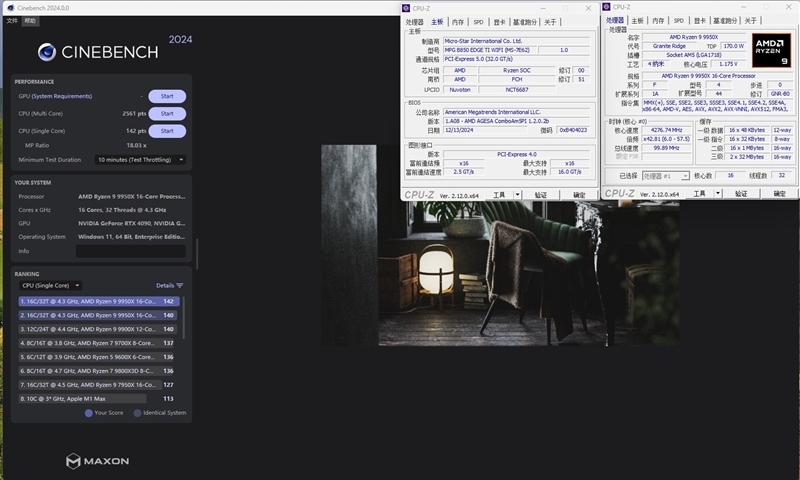Click the Granite Ridge codename field
The height and width of the screenshot is (480, 800).
[x=669, y=46]
